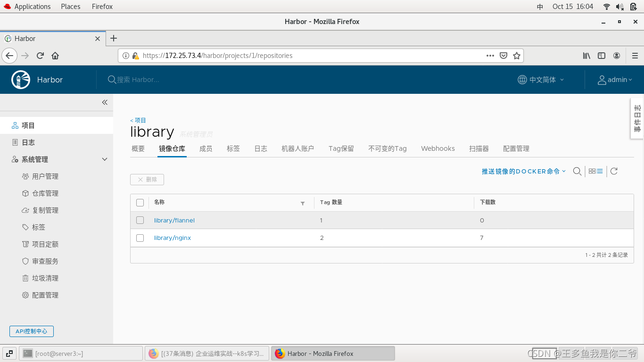Go back with the browser back arrow
The image size is (644, 362).
9,55
